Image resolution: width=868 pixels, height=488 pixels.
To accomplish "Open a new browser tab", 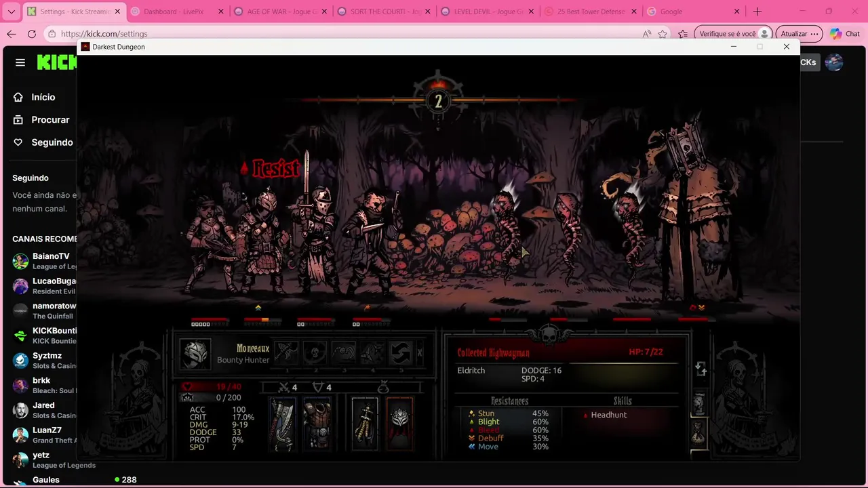I will tap(757, 12).
